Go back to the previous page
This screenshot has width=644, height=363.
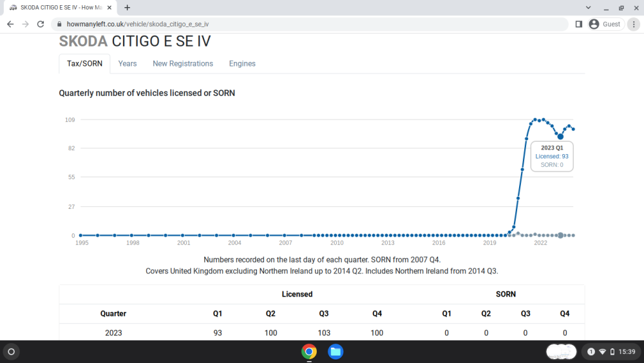[10, 25]
